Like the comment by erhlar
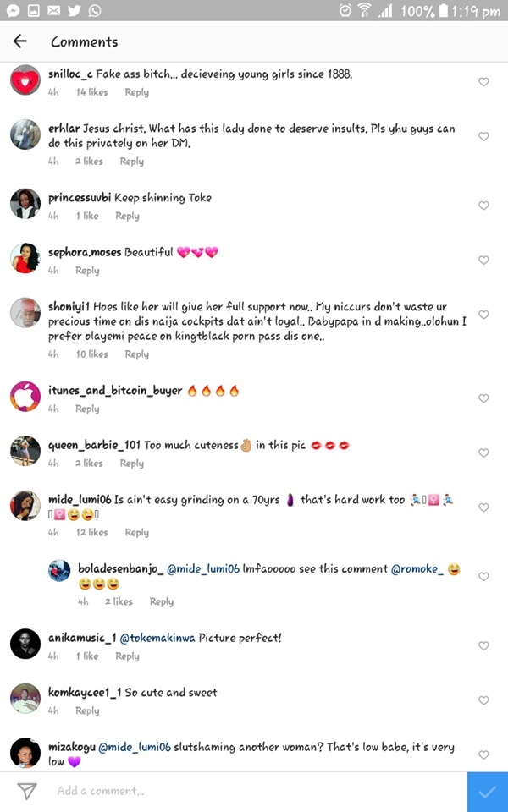This screenshot has width=508, height=812. (483, 136)
